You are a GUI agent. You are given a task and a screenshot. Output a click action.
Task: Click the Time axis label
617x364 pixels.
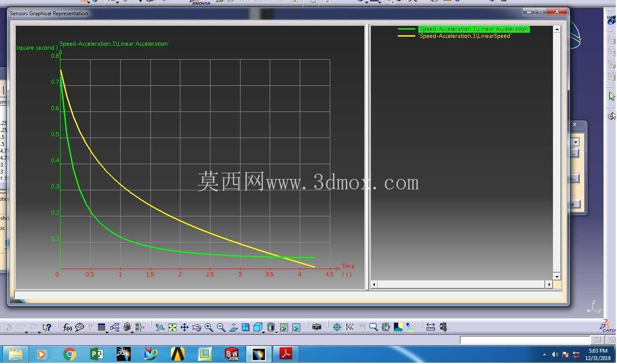tap(348, 266)
